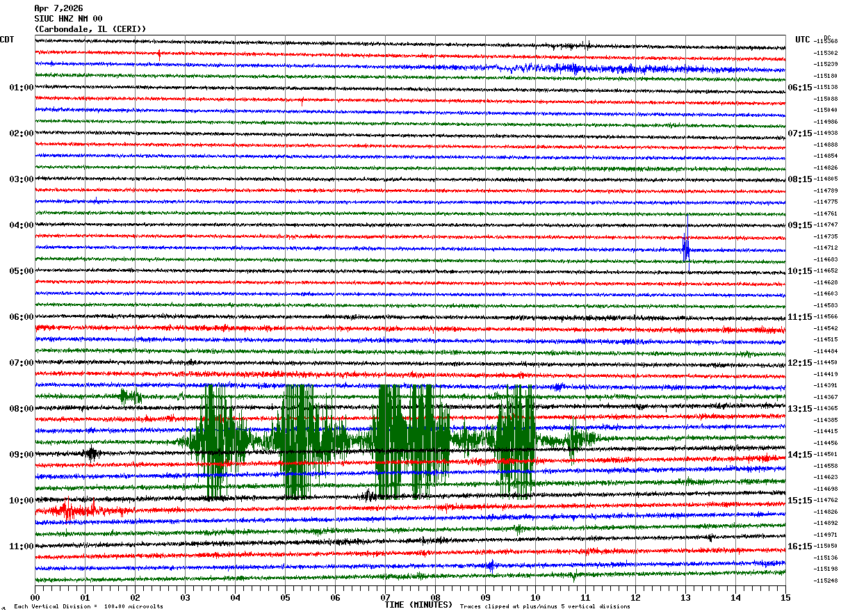Click the '06:00' CDT time label
This screenshot has width=841, height=616.
(x=22, y=317)
